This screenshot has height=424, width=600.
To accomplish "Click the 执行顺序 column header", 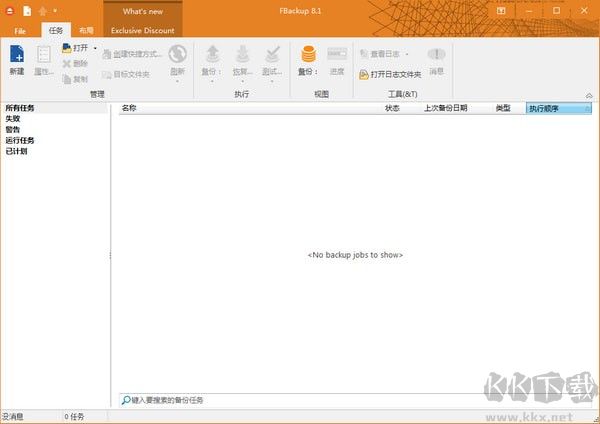I will 559,109.
